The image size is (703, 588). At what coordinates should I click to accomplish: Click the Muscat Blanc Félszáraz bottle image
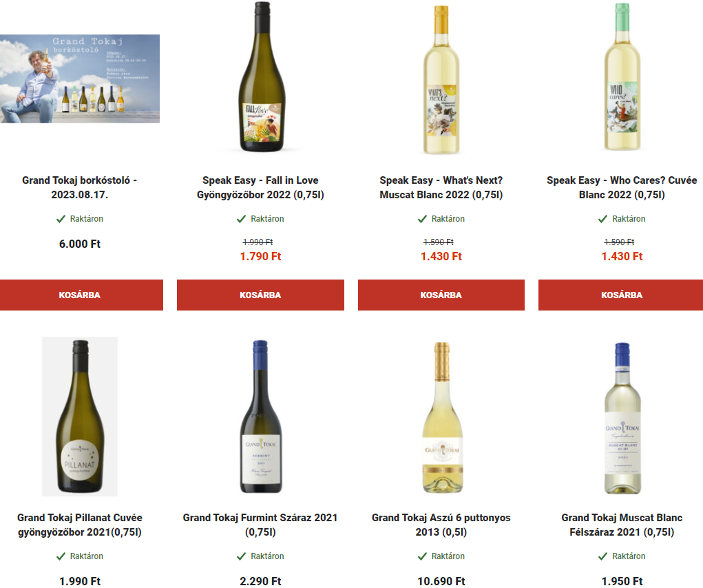622,418
